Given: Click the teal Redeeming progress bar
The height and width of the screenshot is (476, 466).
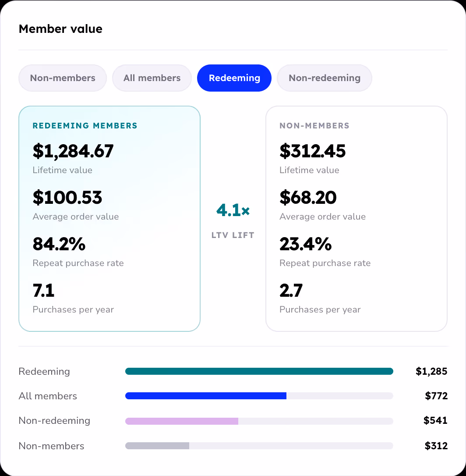Looking at the screenshot, I should (x=259, y=371).
